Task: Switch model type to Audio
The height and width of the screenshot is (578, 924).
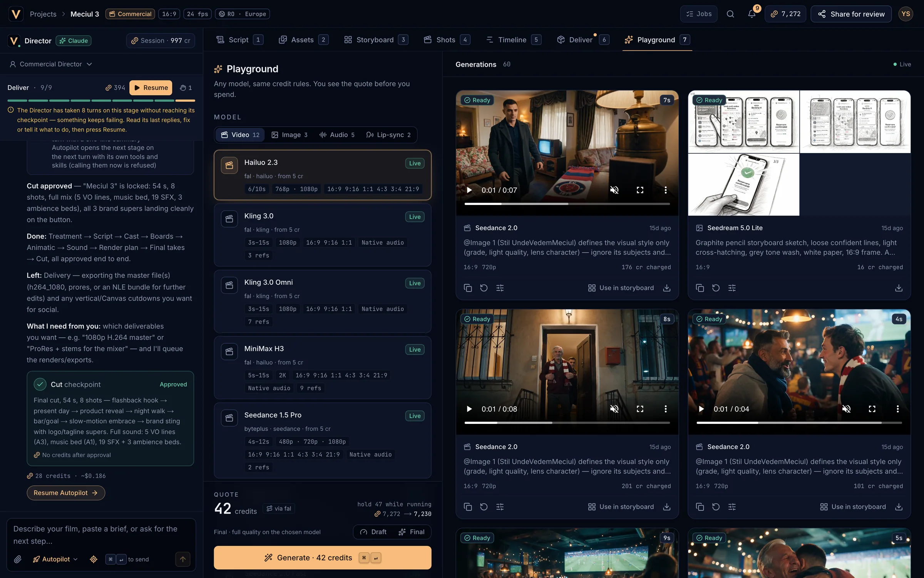Action: pos(337,135)
